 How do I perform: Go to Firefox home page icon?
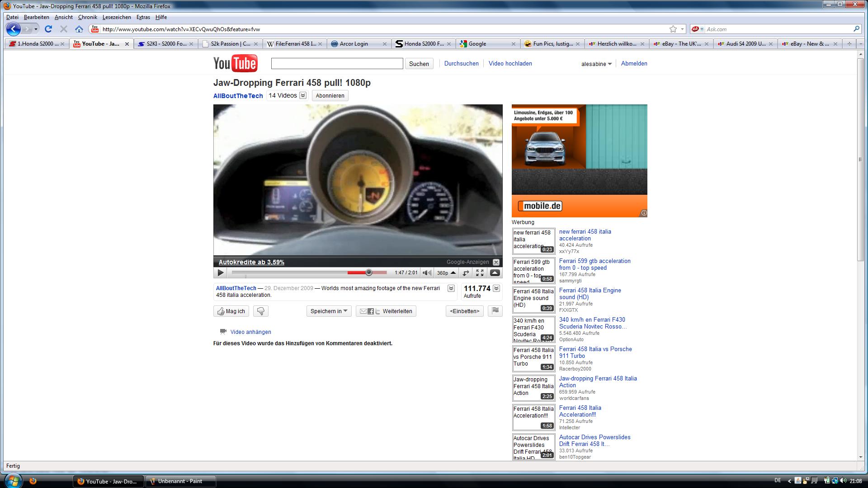pyautogui.click(x=79, y=29)
